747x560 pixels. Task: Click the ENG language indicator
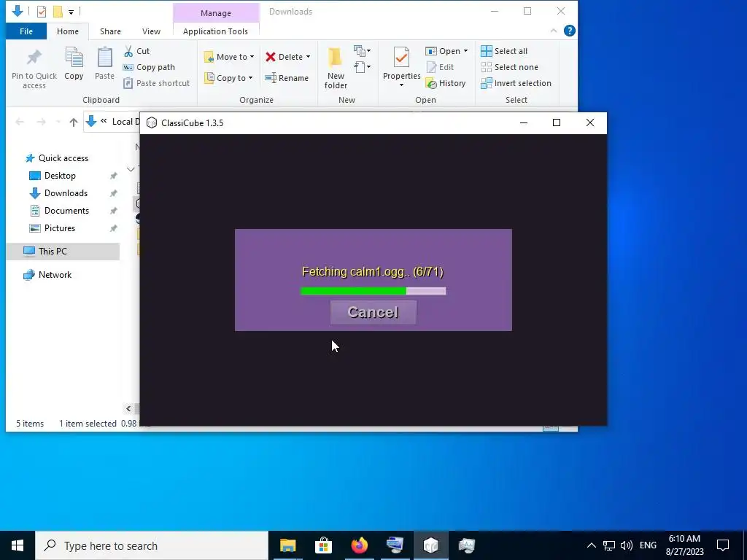tap(648, 545)
